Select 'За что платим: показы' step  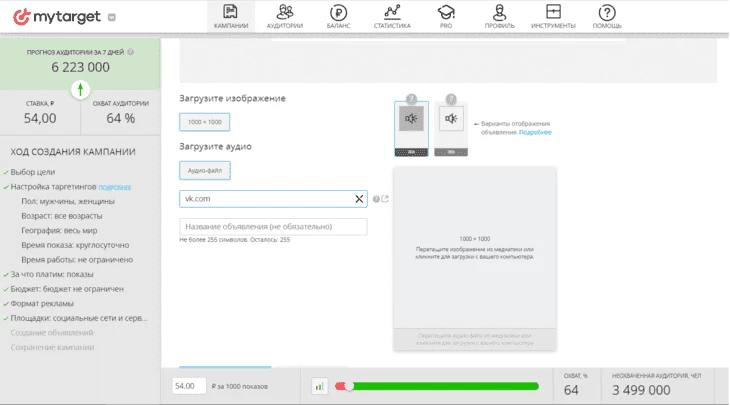(52, 274)
